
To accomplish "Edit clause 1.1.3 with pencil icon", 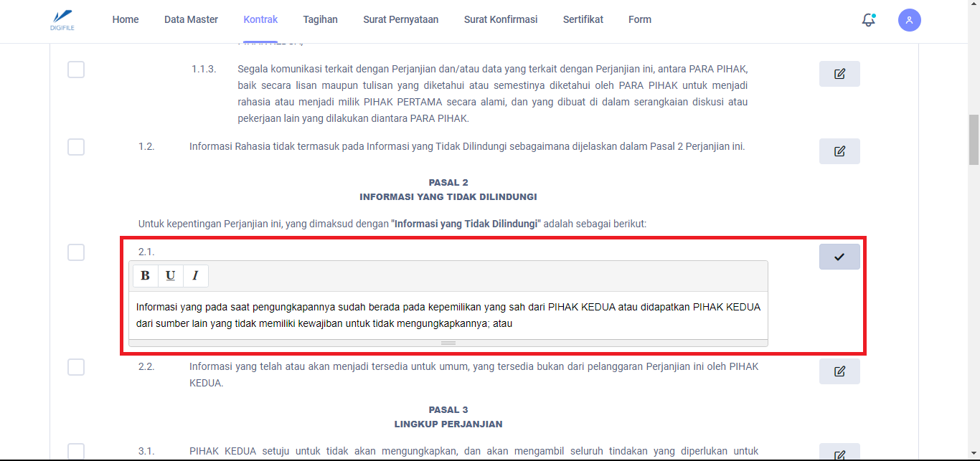I will pos(839,74).
